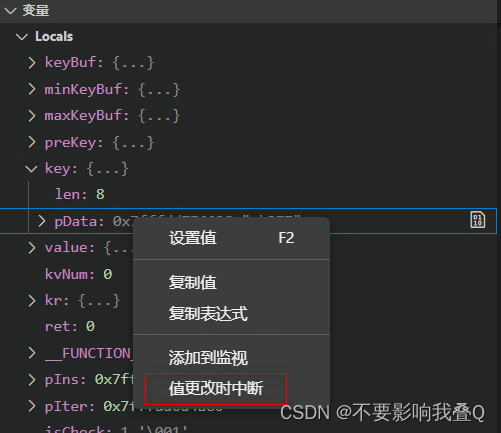Expand the pIter pointer variable
The width and height of the screenshot is (501, 433).
click(32, 406)
